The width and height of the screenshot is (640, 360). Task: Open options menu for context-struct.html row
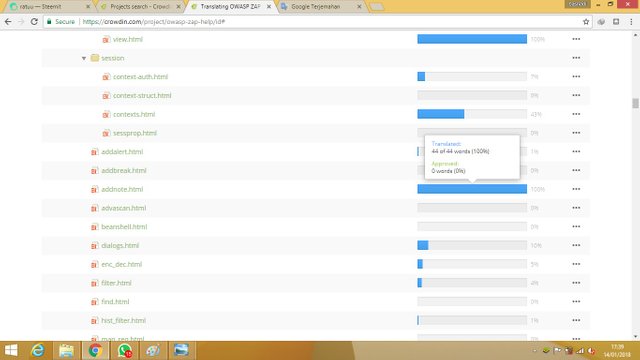coord(576,96)
